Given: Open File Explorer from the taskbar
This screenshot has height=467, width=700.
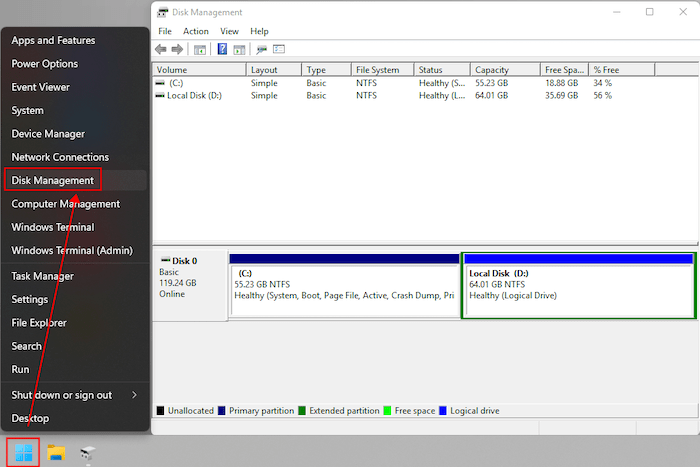Looking at the screenshot, I should (56, 453).
